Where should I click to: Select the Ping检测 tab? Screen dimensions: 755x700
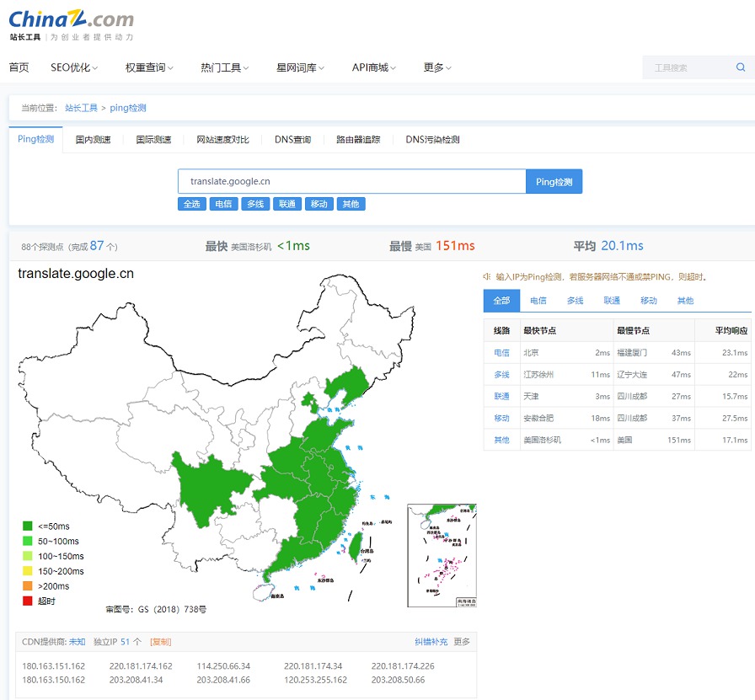pos(35,140)
